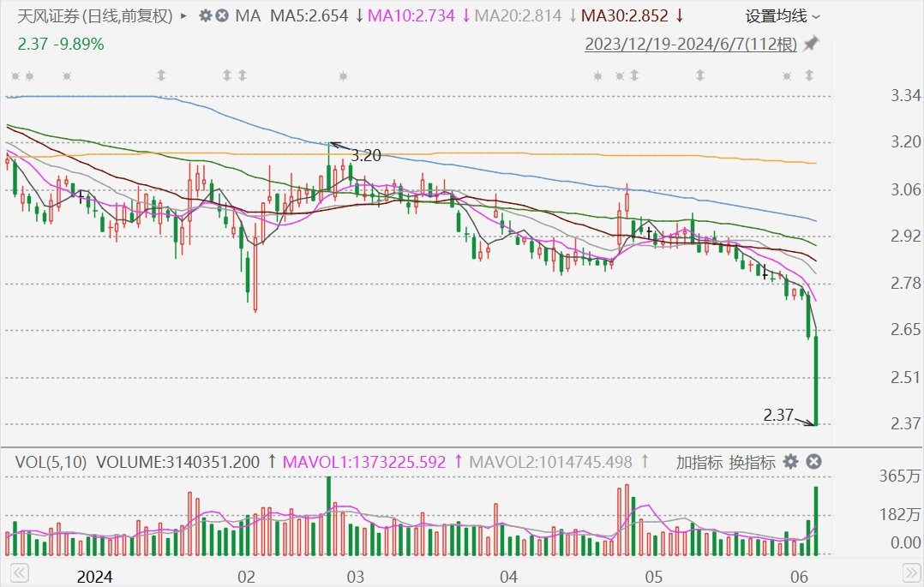The width and height of the screenshot is (924, 587).
Task: Open VOL indicator settings gear
Action: pos(790,462)
